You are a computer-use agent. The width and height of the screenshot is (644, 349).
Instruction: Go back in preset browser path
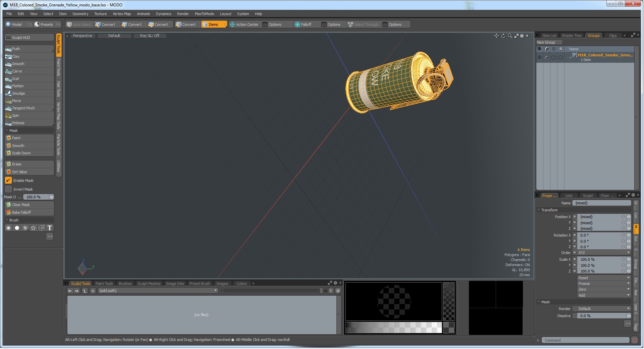(70, 291)
